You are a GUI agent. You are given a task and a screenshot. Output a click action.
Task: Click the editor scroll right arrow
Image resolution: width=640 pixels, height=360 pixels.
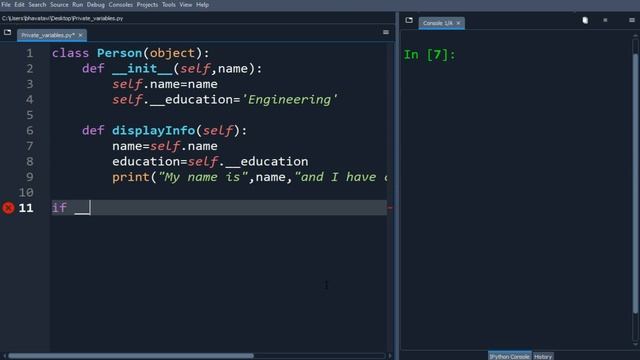[x=390, y=356]
